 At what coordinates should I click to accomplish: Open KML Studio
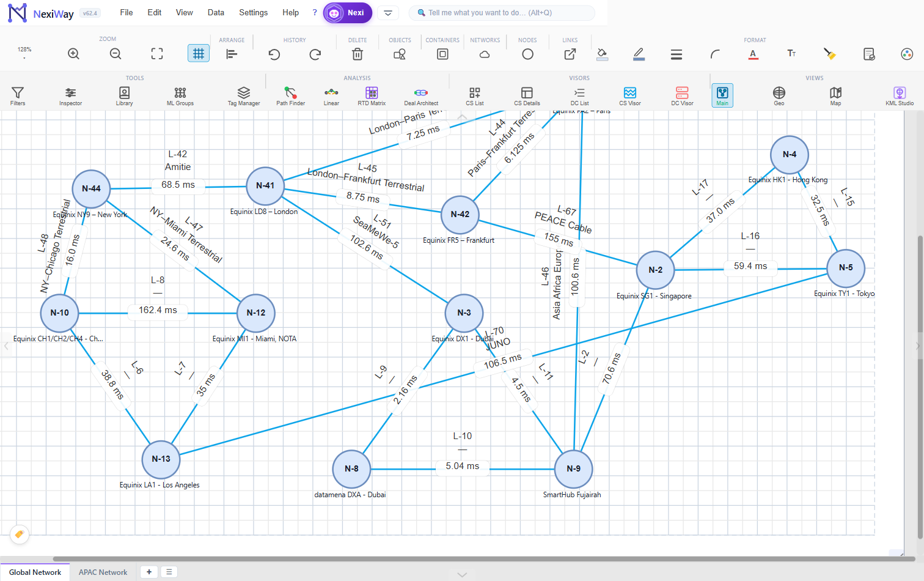pyautogui.click(x=900, y=95)
